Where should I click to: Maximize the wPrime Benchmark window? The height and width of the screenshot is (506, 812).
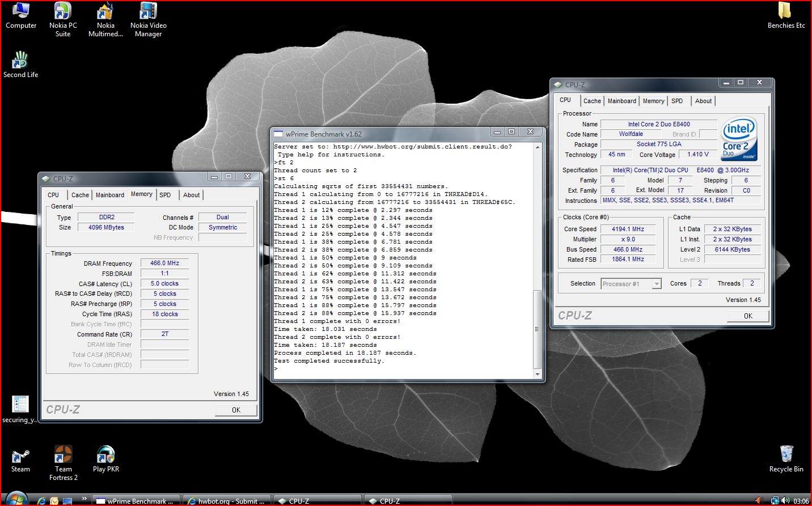[x=511, y=131]
